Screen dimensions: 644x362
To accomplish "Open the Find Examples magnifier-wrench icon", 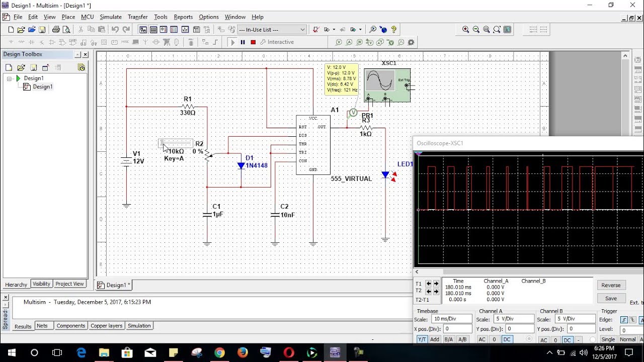I will click(x=373, y=30).
